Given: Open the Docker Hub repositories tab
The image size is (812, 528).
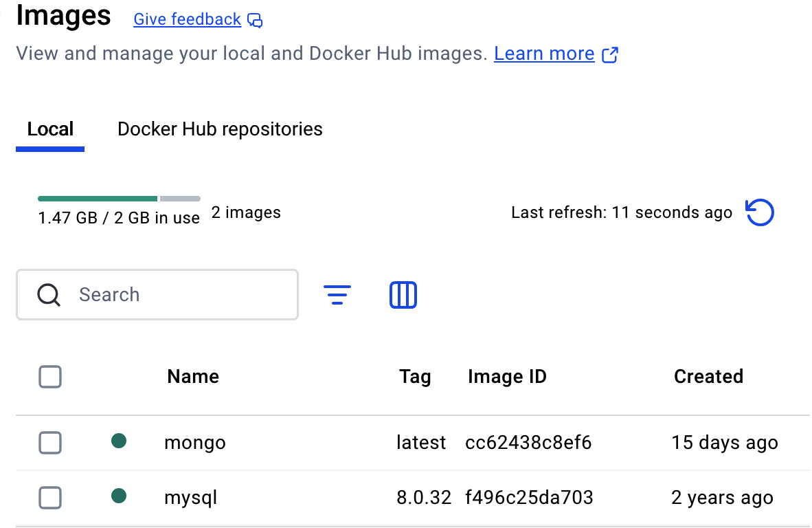Looking at the screenshot, I should coord(220,129).
